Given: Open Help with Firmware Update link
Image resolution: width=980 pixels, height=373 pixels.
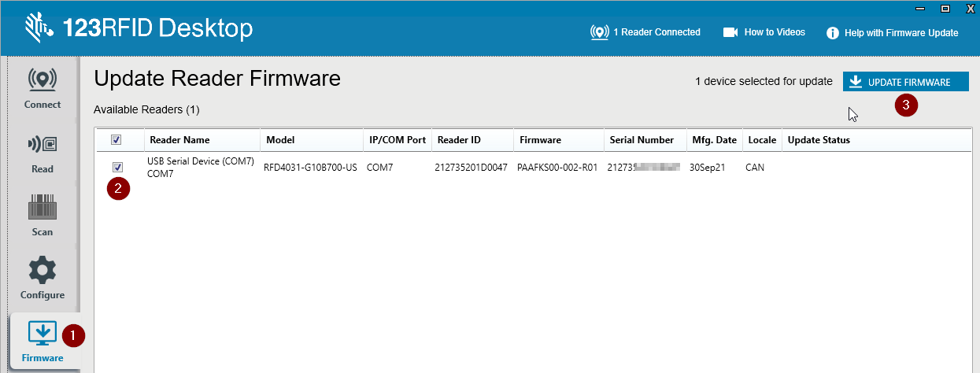Looking at the screenshot, I should click(901, 33).
